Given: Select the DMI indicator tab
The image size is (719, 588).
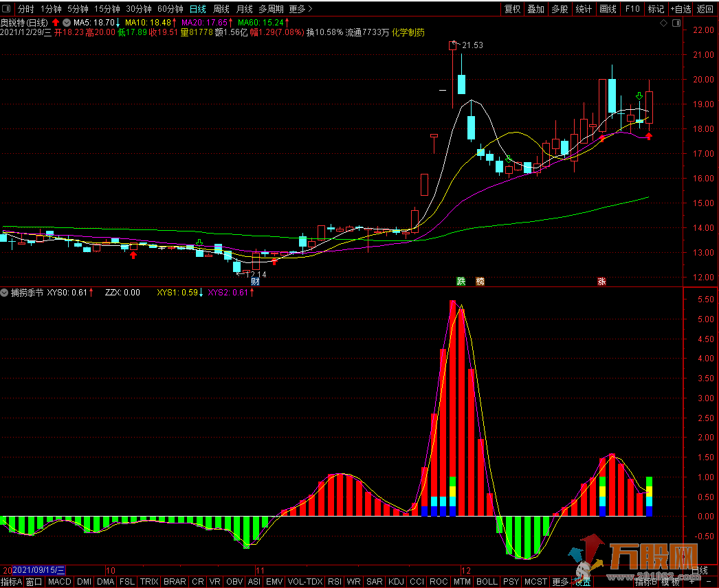Looking at the screenshot, I should click(x=85, y=582).
